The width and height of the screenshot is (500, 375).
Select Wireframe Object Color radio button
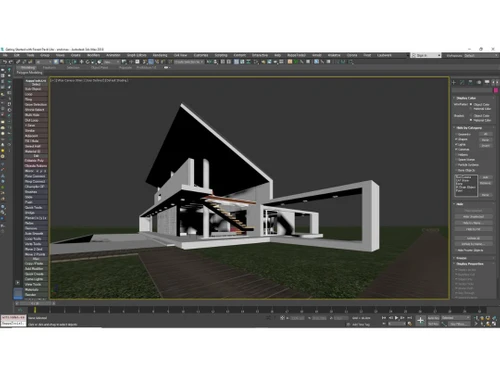coord(471,104)
